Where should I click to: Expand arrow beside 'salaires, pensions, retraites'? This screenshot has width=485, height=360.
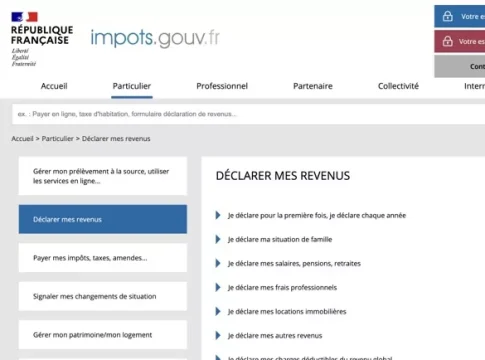(x=218, y=263)
